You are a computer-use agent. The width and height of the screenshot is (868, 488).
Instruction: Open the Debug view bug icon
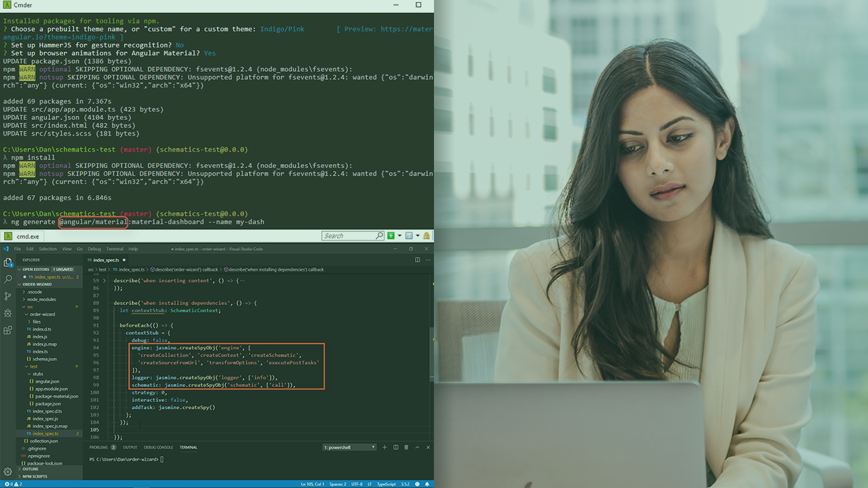pyautogui.click(x=8, y=313)
